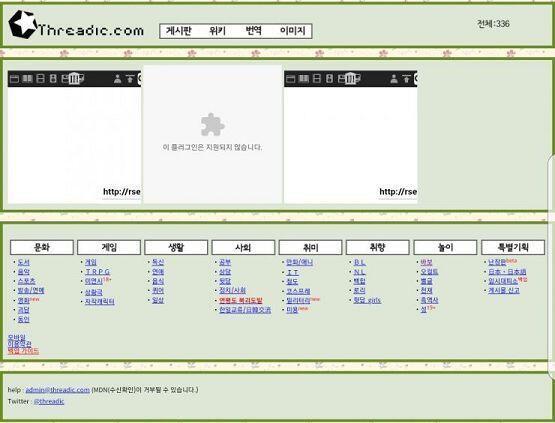Click the Threadic star logo
The height and width of the screenshot is (423, 555).
tap(23, 24)
